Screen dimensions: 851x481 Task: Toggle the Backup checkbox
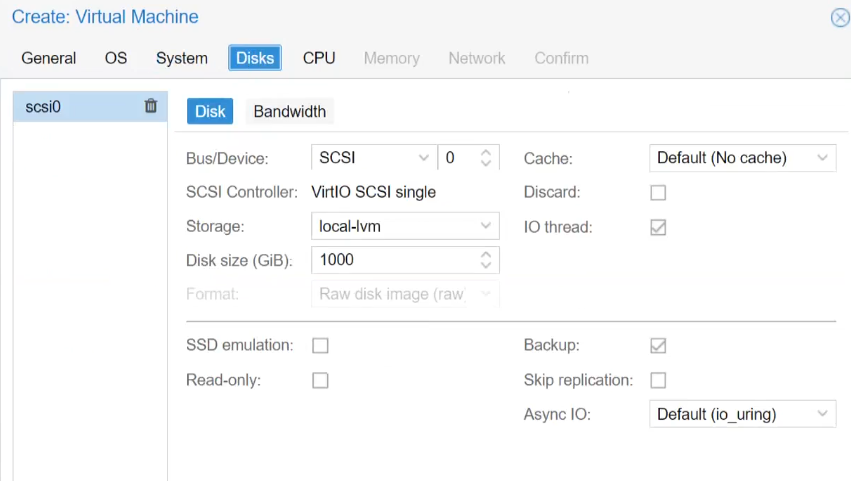(658, 345)
